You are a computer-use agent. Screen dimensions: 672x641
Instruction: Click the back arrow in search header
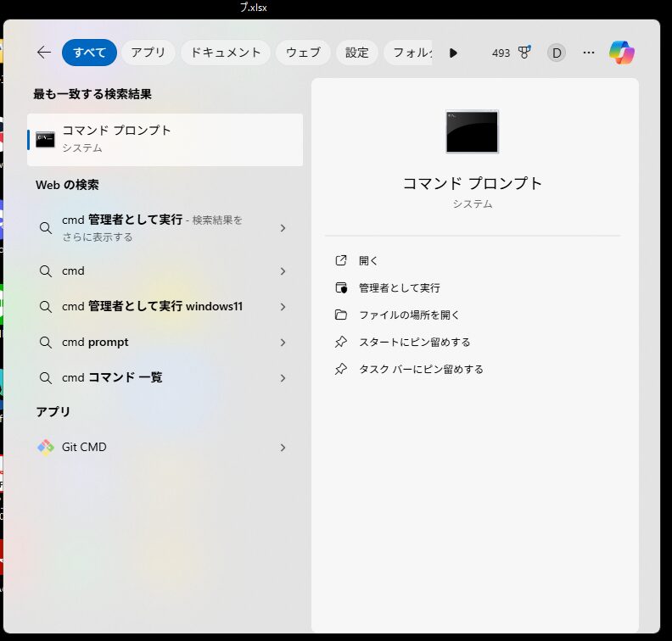(44, 53)
